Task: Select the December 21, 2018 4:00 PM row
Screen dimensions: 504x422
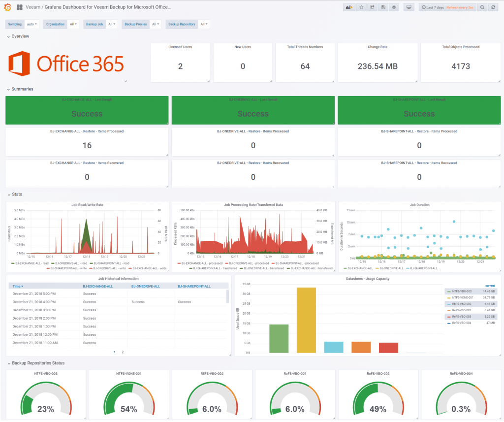Action: (x=118, y=302)
